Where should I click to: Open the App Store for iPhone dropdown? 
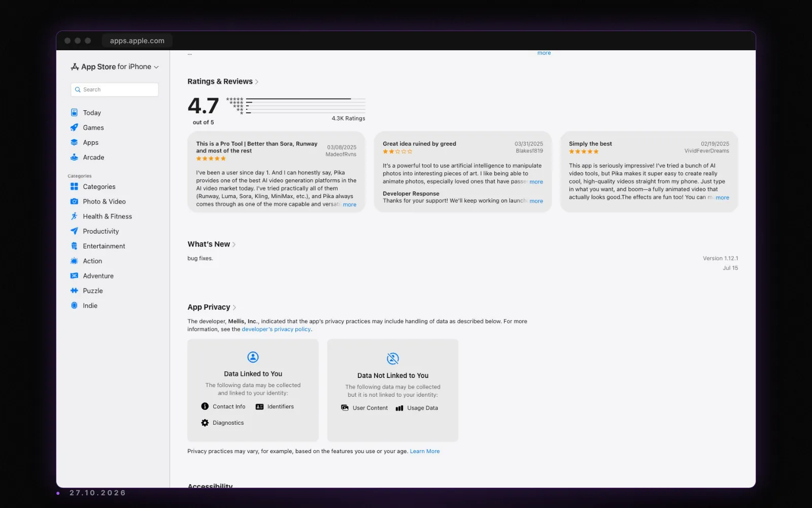(x=115, y=67)
